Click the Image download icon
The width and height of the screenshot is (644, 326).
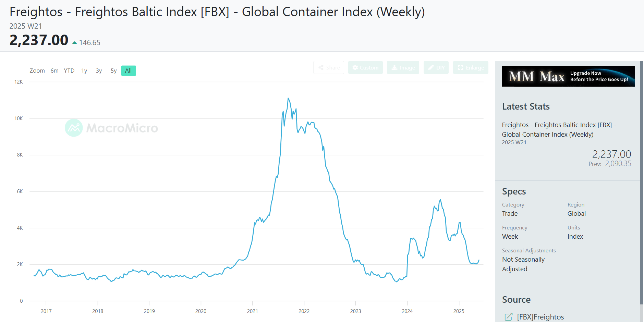pos(394,67)
